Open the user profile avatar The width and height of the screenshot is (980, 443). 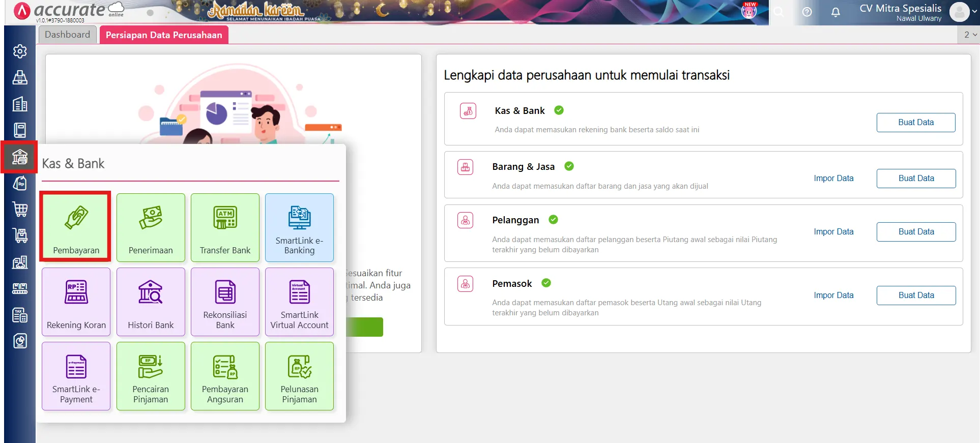[960, 12]
